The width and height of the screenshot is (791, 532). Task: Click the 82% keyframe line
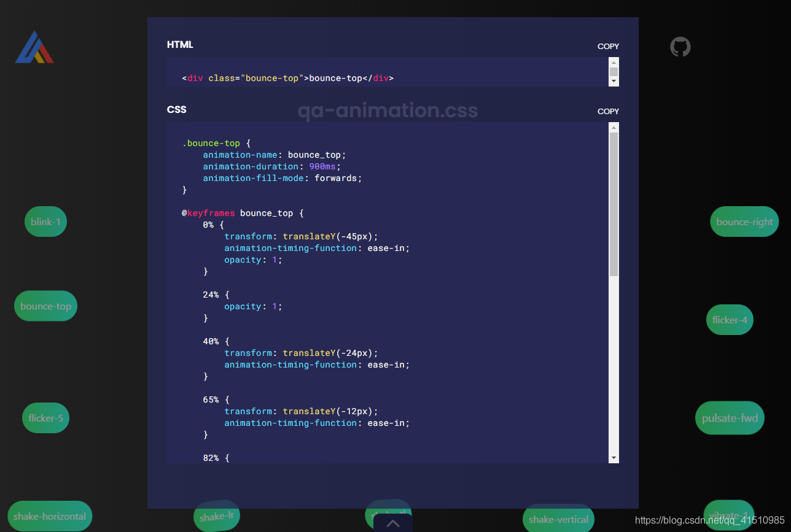[x=216, y=458]
